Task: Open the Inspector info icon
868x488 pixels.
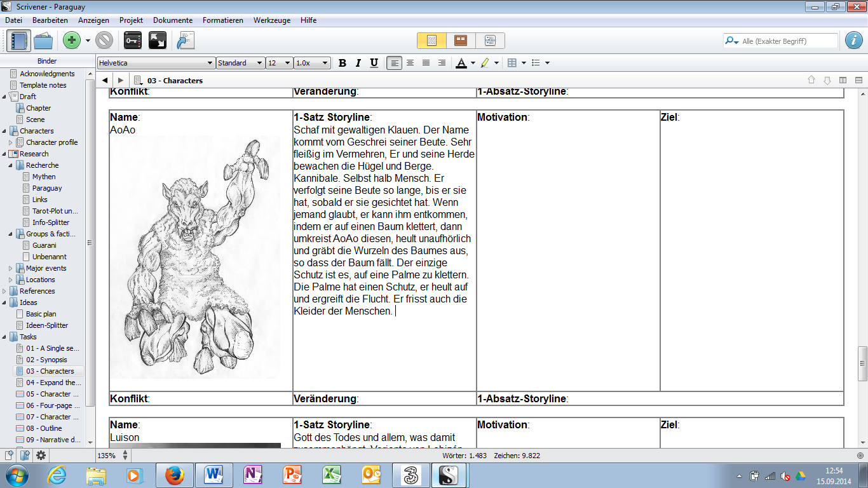Action: (x=853, y=41)
